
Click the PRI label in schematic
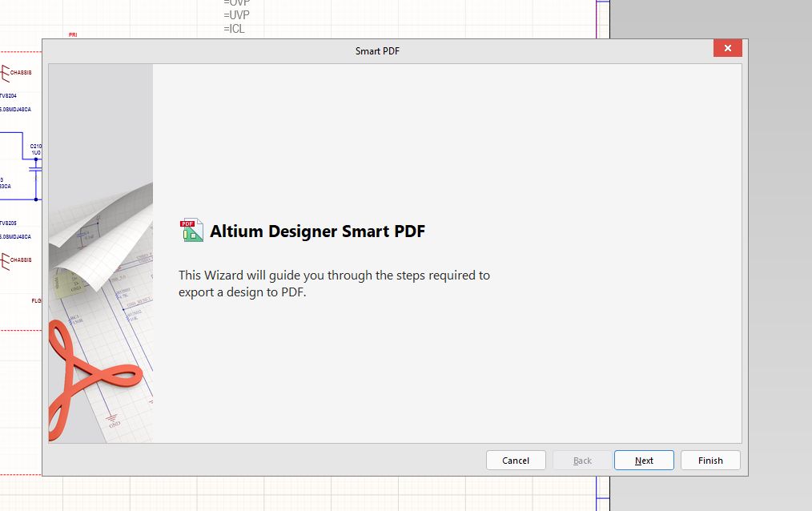coord(73,34)
